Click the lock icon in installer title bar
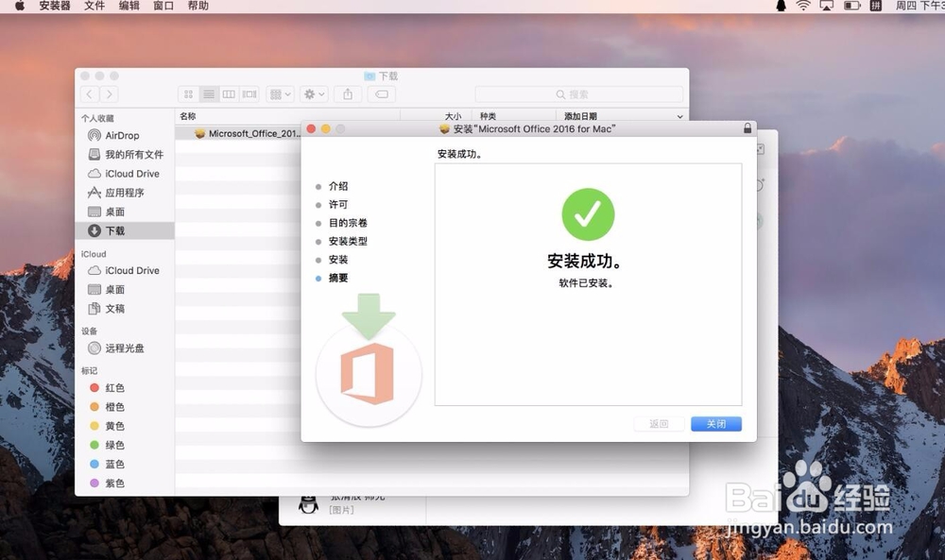This screenshot has height=560, width=945. click(747, 128)
